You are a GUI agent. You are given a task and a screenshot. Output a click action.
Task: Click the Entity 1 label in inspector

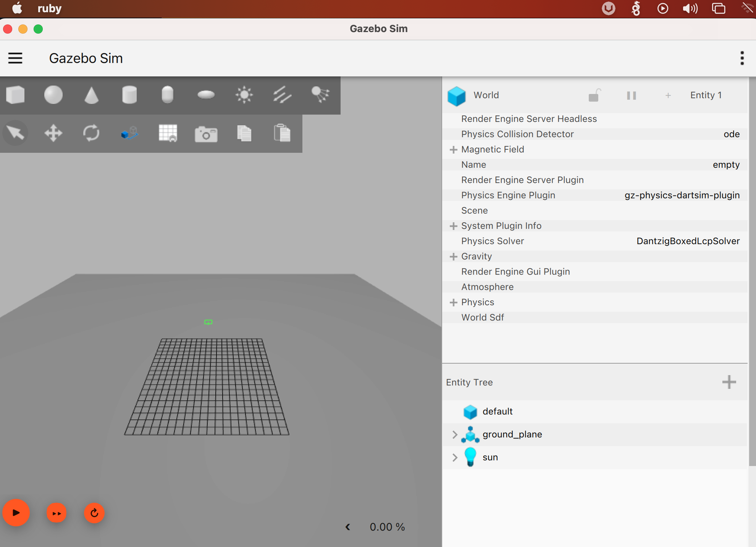pyautogui.click(x=706, y=95)
